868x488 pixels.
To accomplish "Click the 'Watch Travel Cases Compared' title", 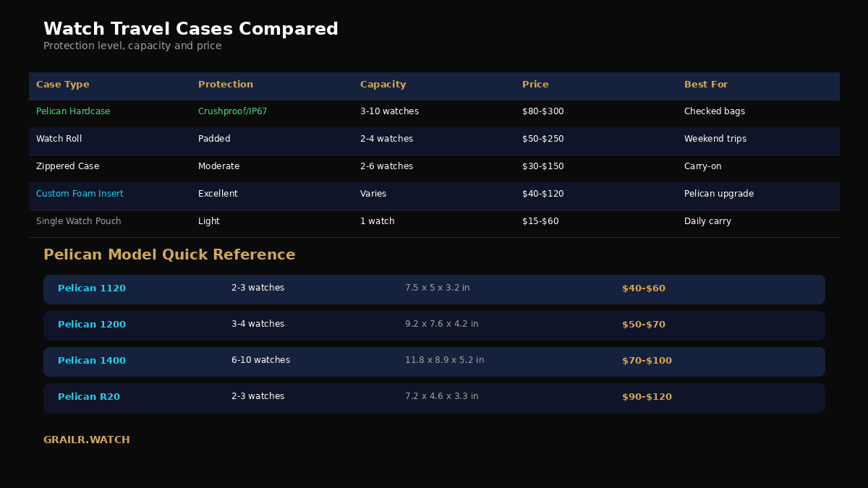I will (x=191, y=30).
